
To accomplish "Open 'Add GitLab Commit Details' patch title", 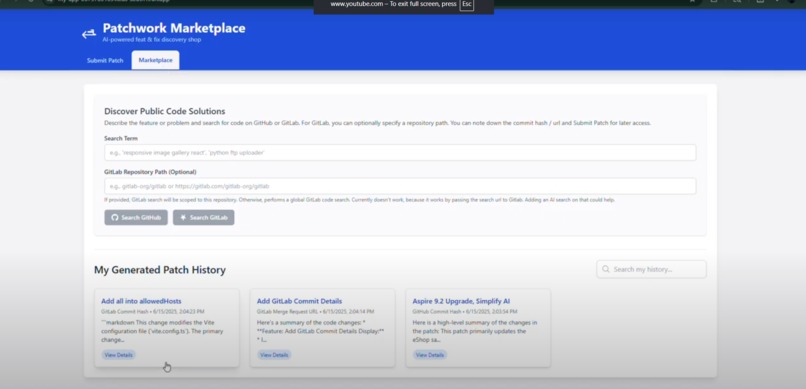I will [x=299, y=301].
